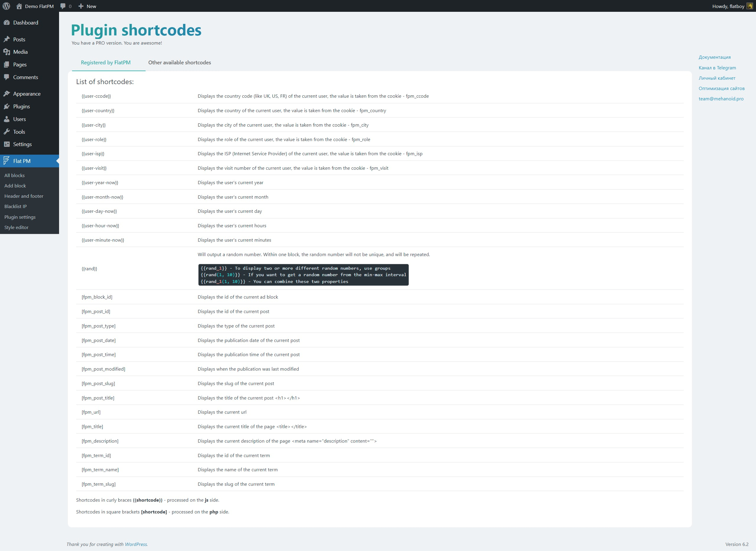This screenshot has height=551, width=756.
Task: Select the [fpm_url] shortcode text
Action: [x=91, y=412]
